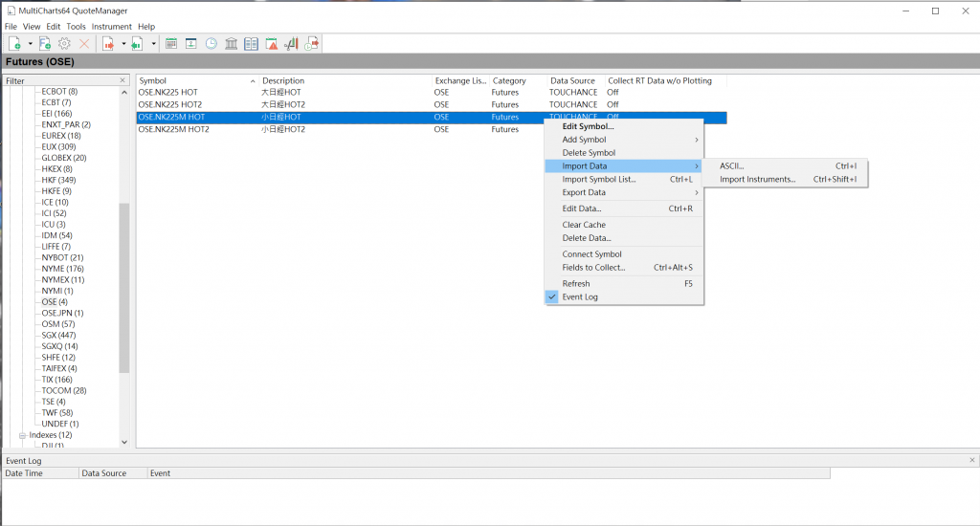Expand Export Data submenu in context menu
This screenshot has width=980, height=526.
(x=624, y=192)
